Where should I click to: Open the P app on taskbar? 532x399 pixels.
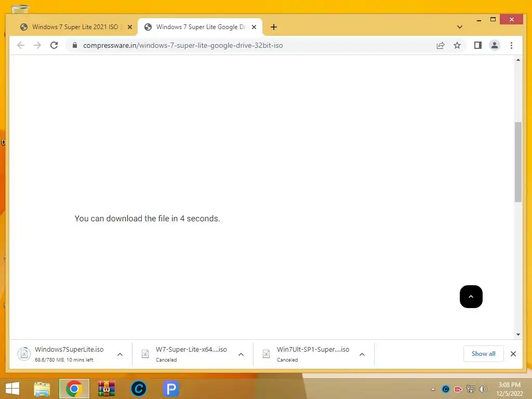170,389
